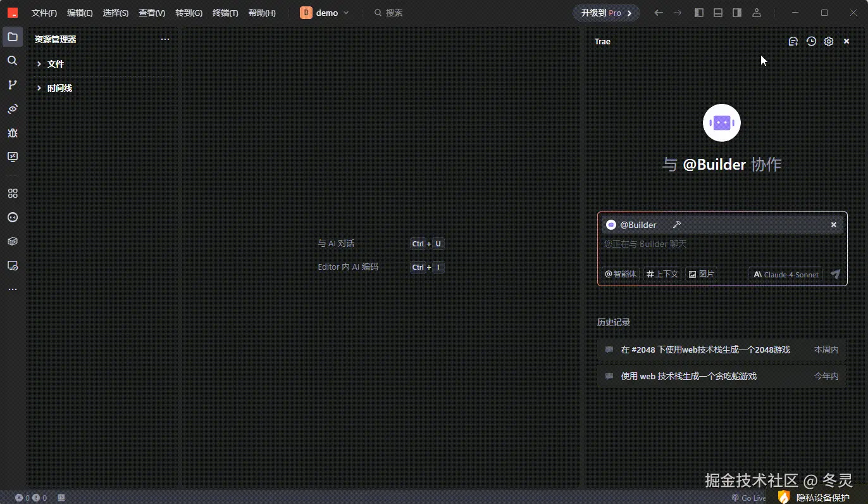Open the demo project dropdown
Viewport: 868px width, 504px height.
[x=325, y=13]
